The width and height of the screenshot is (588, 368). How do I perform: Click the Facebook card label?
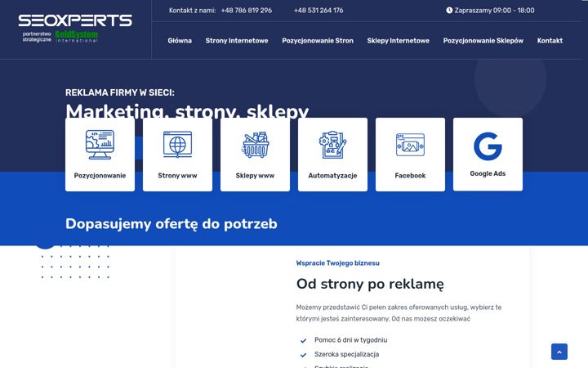point(410,175)
